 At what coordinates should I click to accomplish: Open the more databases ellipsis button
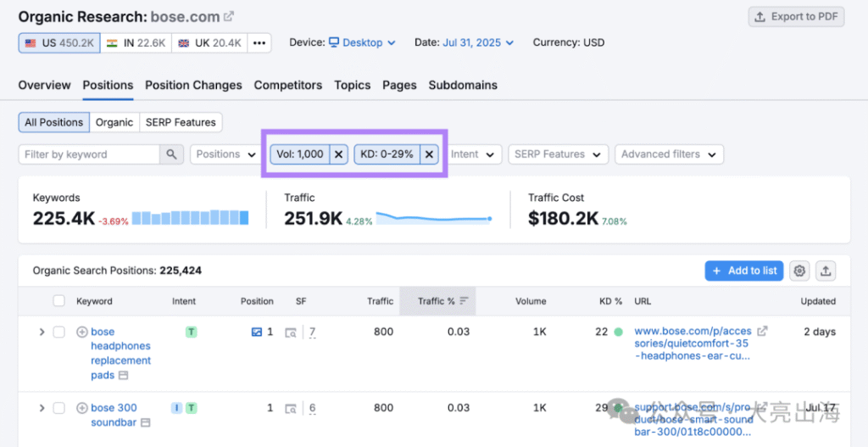click(259, 42)
